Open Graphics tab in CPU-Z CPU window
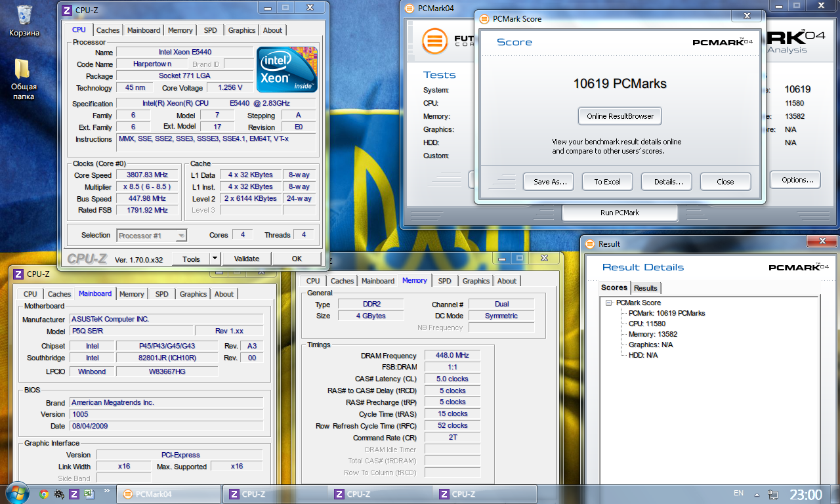 point(241,30)
